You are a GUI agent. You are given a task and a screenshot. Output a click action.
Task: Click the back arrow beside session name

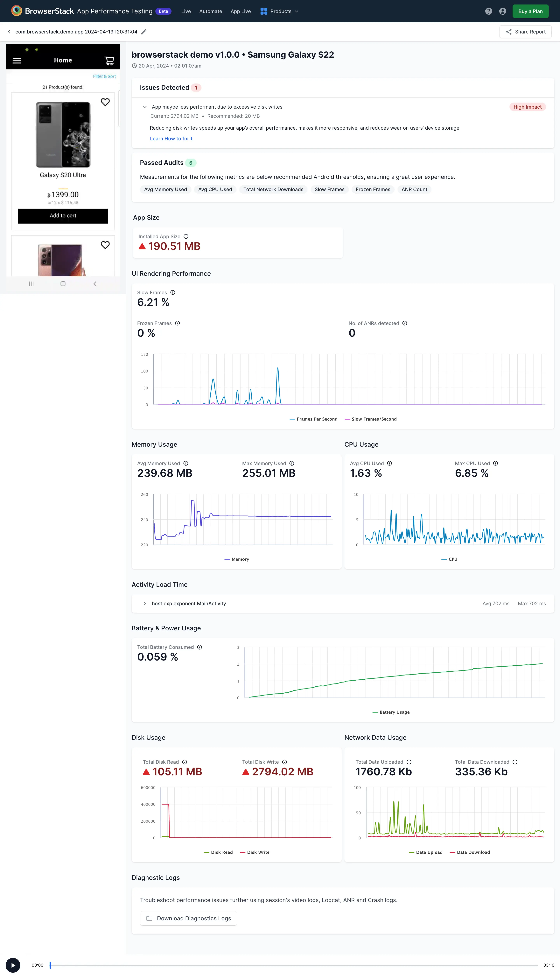[x=9, y=32]
